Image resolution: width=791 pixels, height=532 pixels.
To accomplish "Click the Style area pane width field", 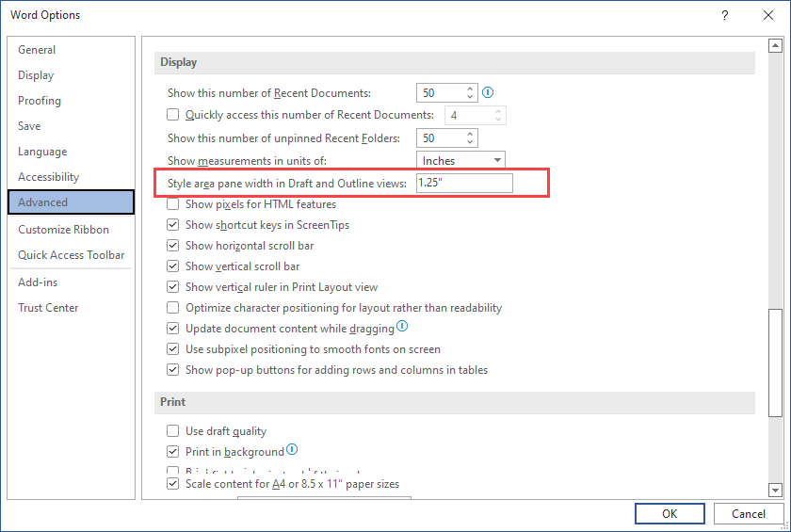I will tap(464, 183).
